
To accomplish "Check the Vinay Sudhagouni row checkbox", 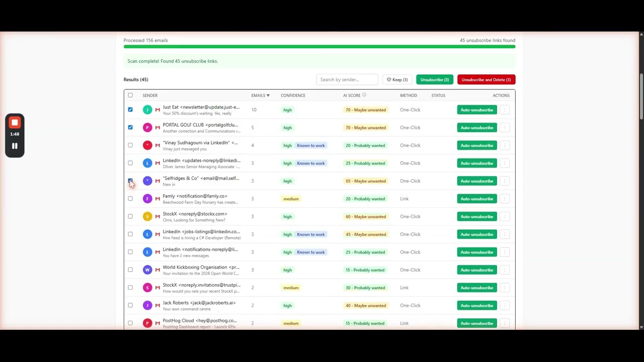I will (130, 145).
